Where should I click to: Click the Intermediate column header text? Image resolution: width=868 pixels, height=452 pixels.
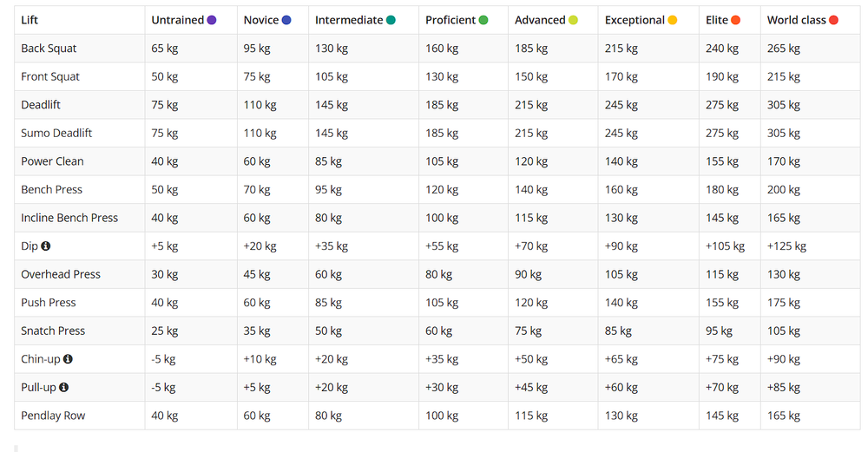349,20
